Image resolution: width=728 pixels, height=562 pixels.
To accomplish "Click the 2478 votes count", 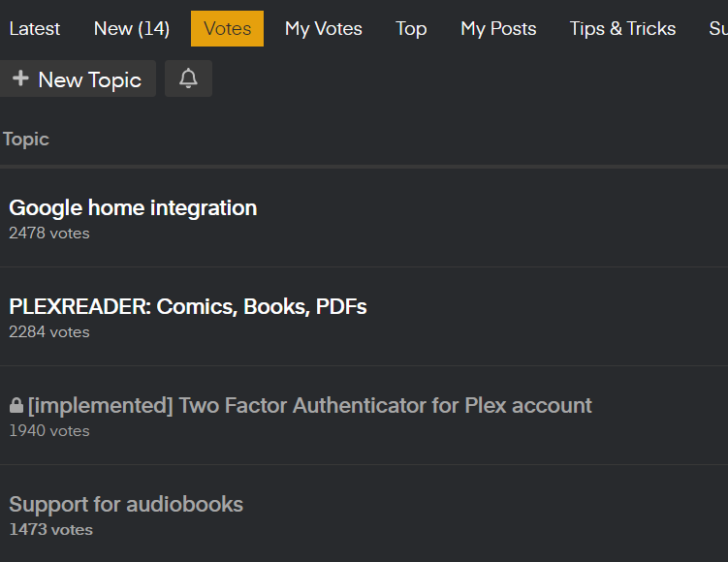I will tap(48, 234).
